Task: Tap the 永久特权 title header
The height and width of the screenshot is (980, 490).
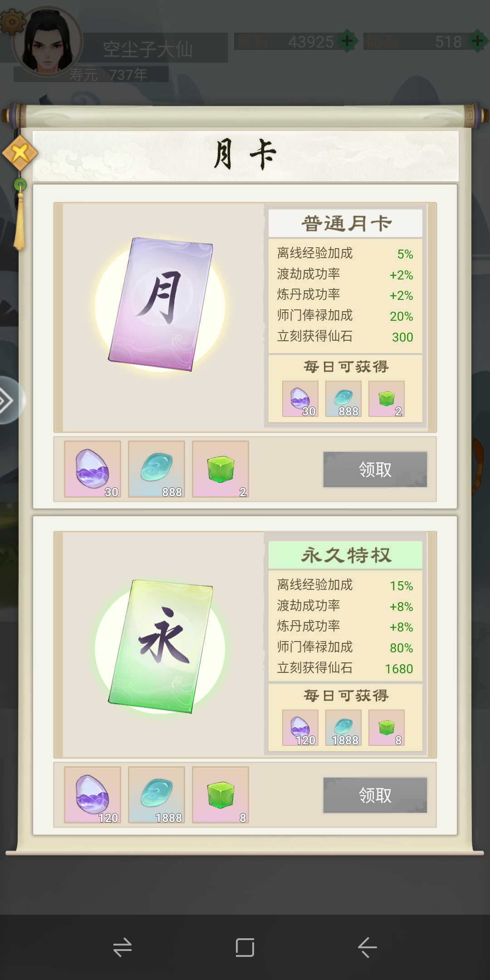Action: click(x=345, y=555)
